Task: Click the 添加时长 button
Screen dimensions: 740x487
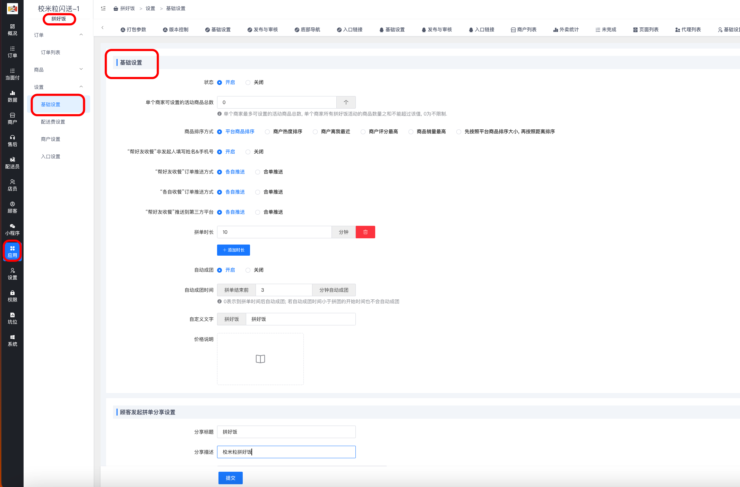Action: pos(233,249)
